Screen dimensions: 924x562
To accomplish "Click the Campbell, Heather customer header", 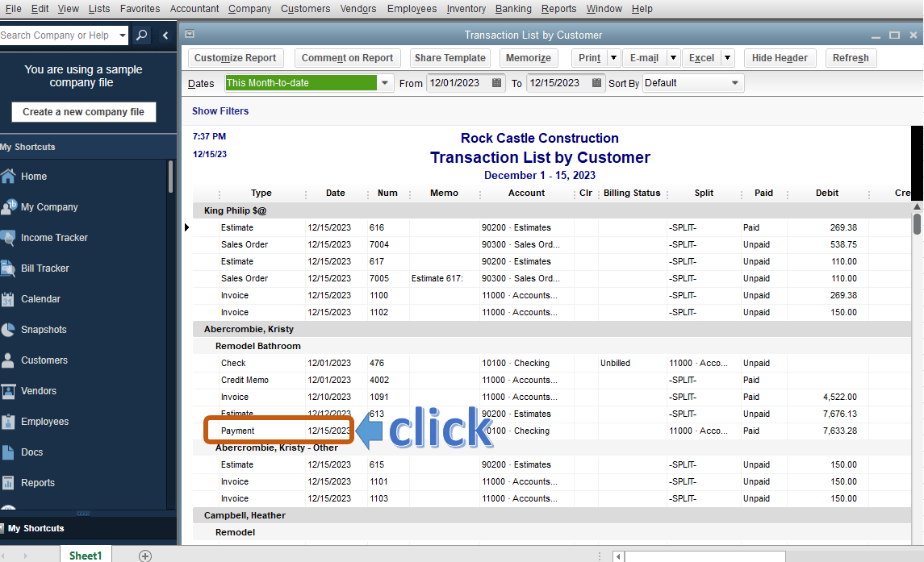I will pos(245,515).
